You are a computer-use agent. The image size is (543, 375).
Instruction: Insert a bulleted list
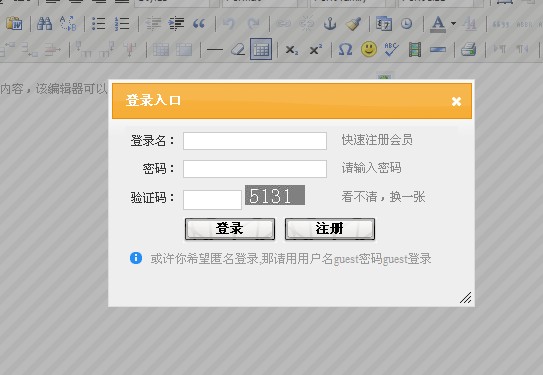[x=99, y=24]
